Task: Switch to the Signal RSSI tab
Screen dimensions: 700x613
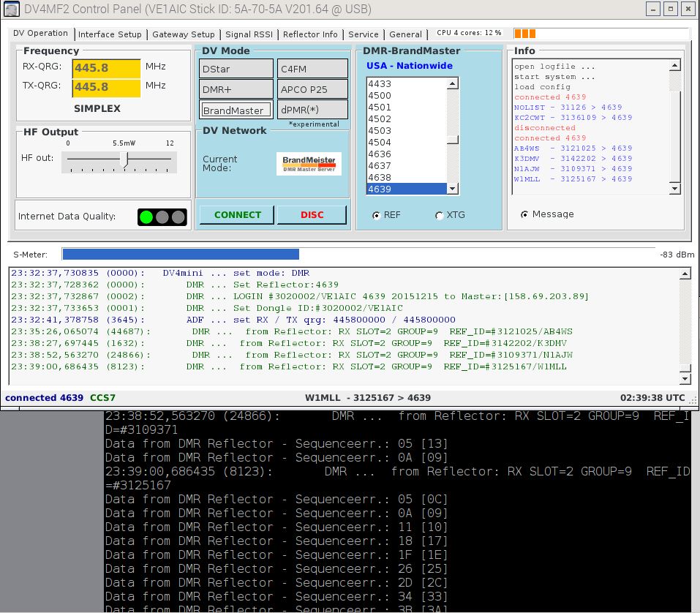Action: (x=249, y=34)
